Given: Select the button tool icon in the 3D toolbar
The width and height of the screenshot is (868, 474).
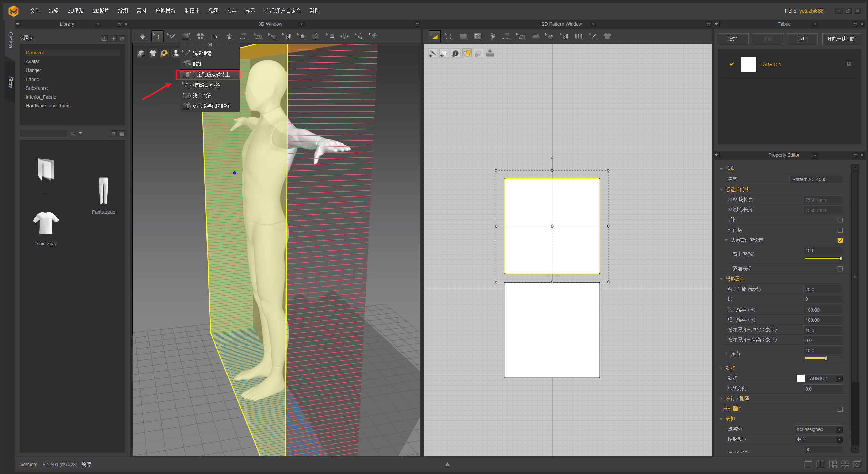Looking at the screenshot, I should (302, 36).
